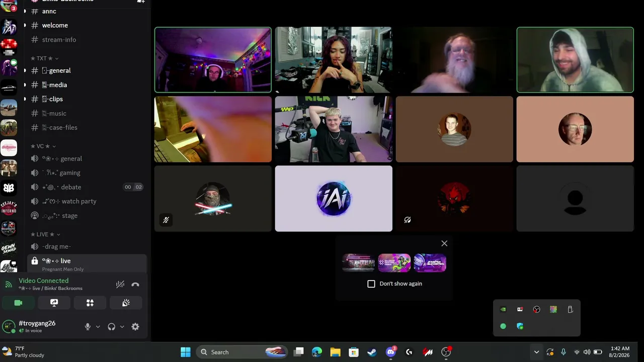Open the OBS icon in tray overflow
644x362 pixels.
537,310
